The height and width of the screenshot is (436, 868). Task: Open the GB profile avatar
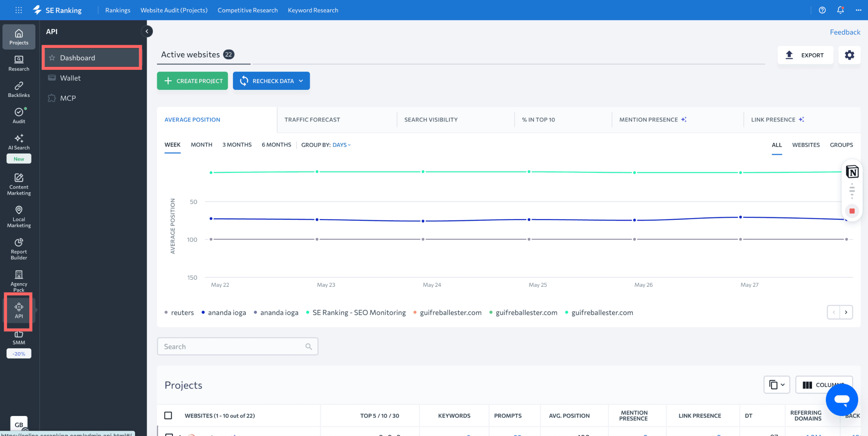point(19,424)
